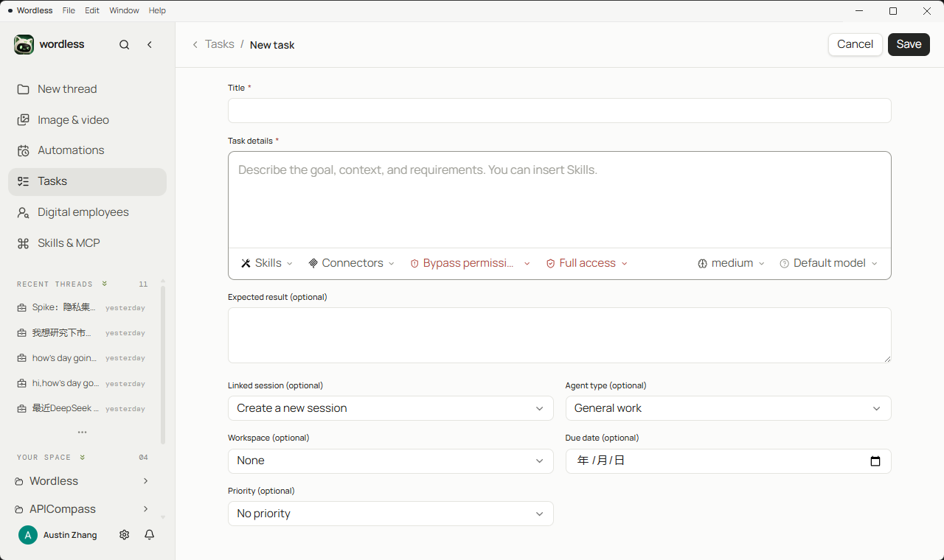Click the Wordless cat logo

point(24,45)
